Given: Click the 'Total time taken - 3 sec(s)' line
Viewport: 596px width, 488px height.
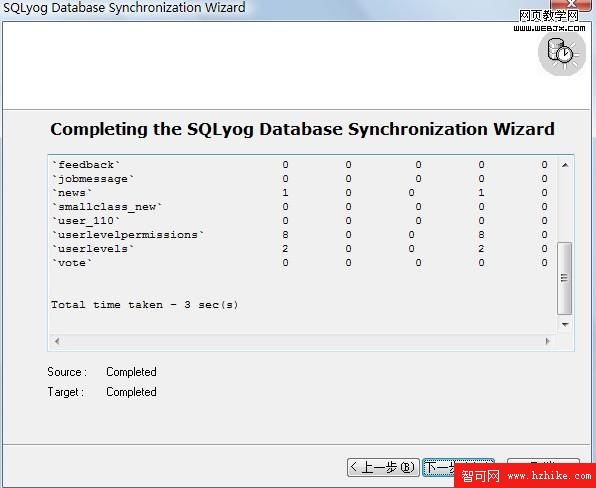Looking at the screenshot, I should [144, 305].
